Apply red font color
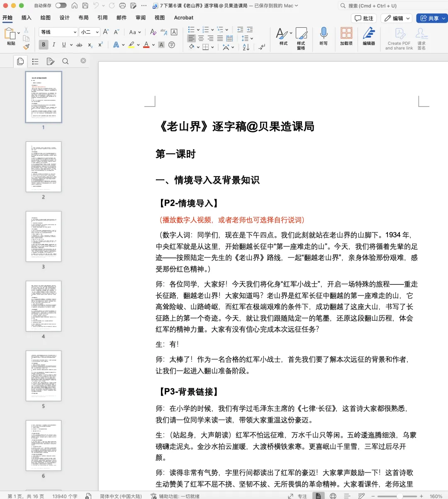The width and height of the screenshot is (448, 499). point(146,45)
